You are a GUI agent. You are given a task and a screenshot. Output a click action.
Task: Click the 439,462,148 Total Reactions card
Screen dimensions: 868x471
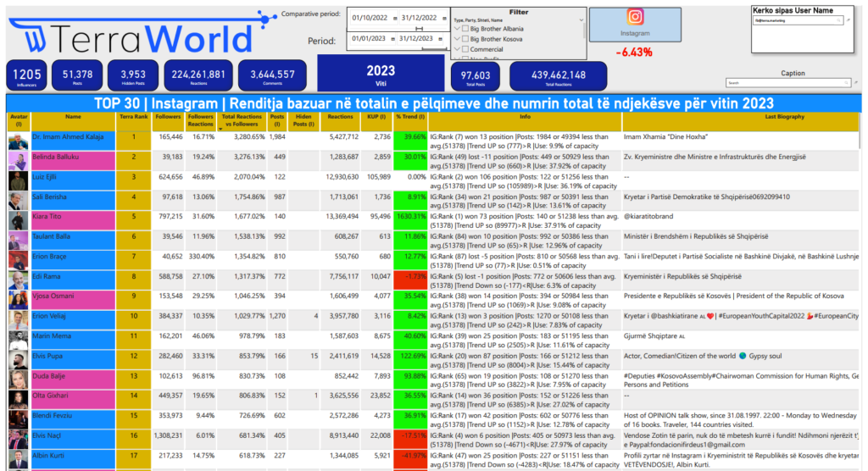pos(558,76)
